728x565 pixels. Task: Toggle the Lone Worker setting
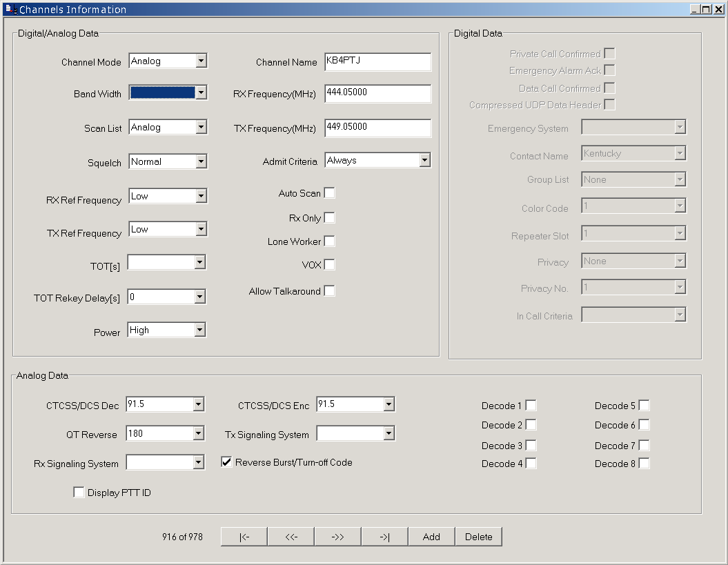[x=330, y=241]
